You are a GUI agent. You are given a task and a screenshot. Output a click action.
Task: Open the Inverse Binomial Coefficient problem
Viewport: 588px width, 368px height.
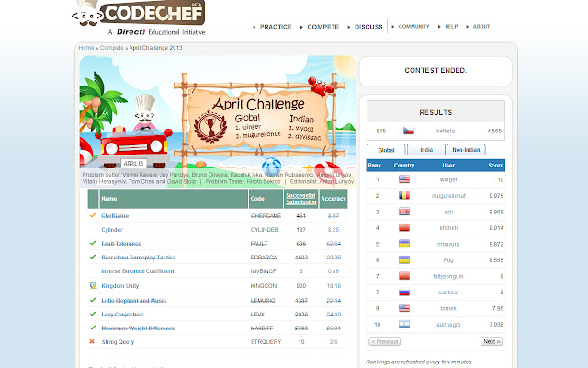[138, 271]
